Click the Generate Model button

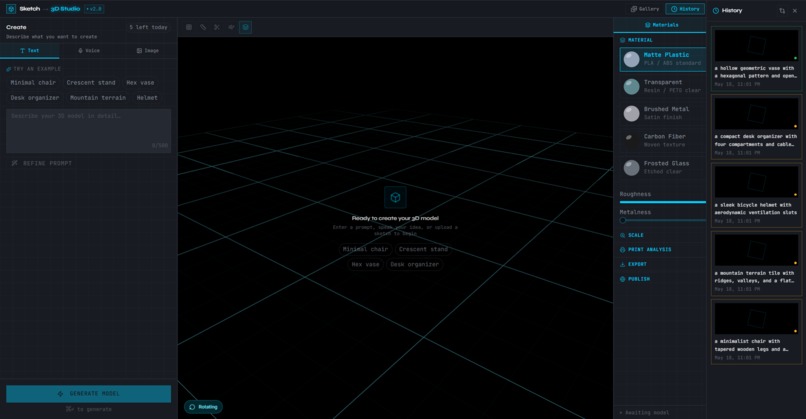coord(88,394)
